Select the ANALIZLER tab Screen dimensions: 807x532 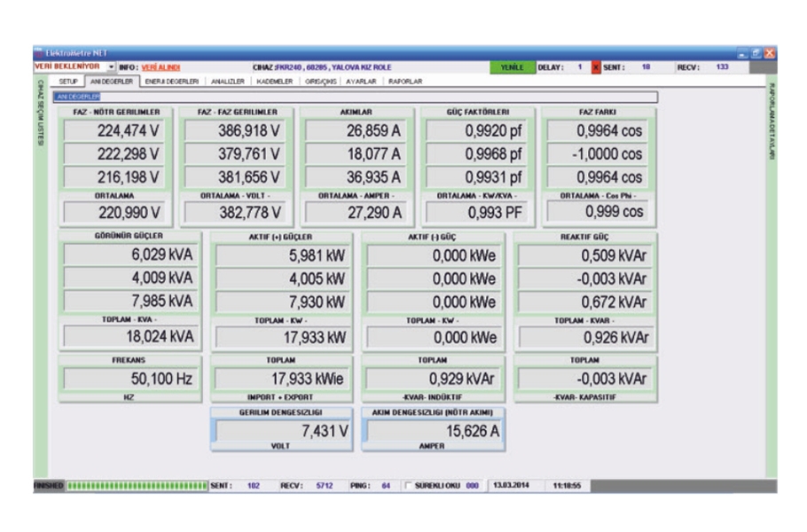(x=228, y=81)
